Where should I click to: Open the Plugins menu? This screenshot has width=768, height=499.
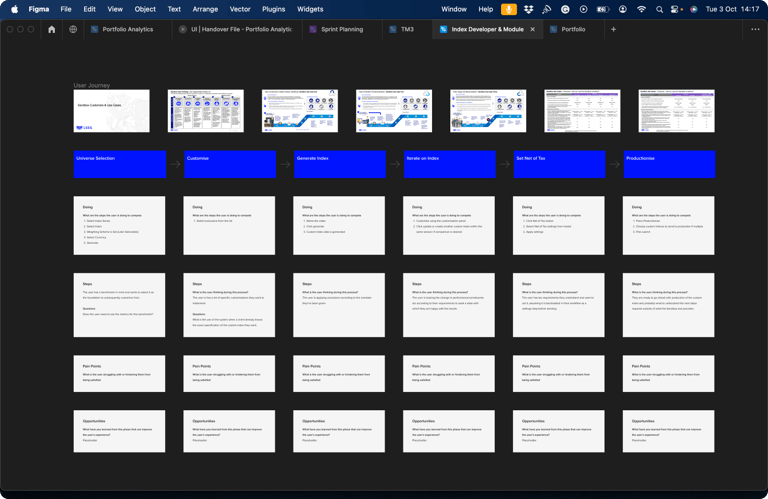tap(273, 9)
